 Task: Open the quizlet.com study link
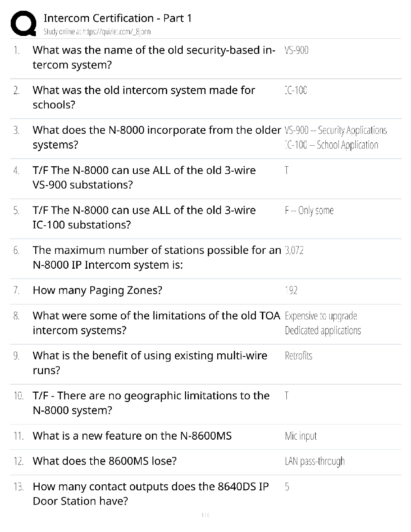click(97, 32)
